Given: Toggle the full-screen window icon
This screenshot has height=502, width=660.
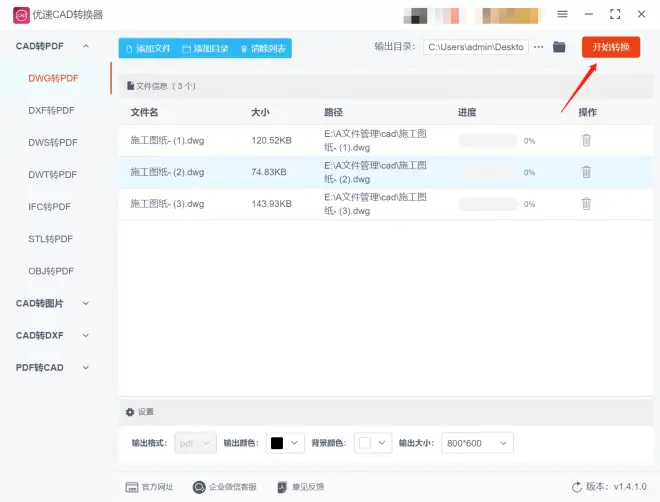Looking at the screenshot, I should click(615, 14).
